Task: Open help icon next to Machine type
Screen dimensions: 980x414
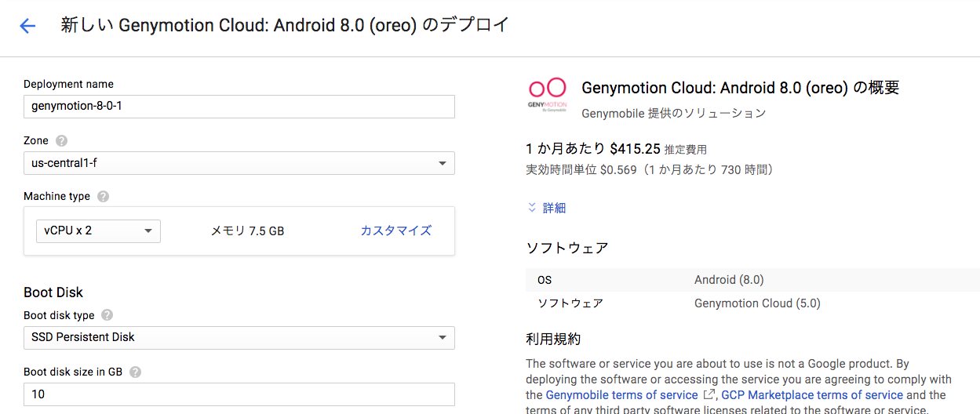Action: [x=103, y=197]
